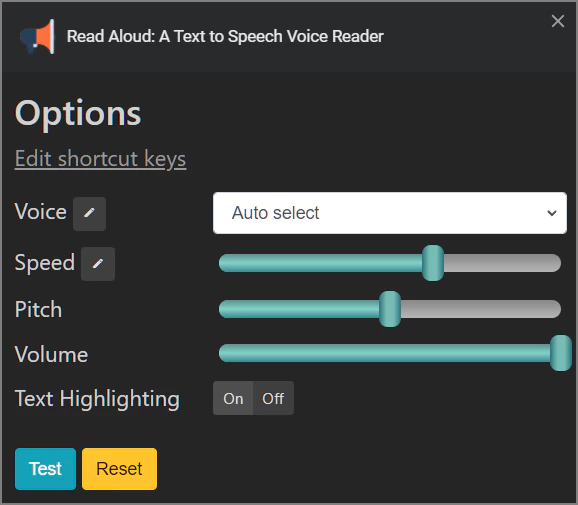Turn Text Highlighting On
The height and width of the screenshot is (505, 578).
tap(233, 398)
